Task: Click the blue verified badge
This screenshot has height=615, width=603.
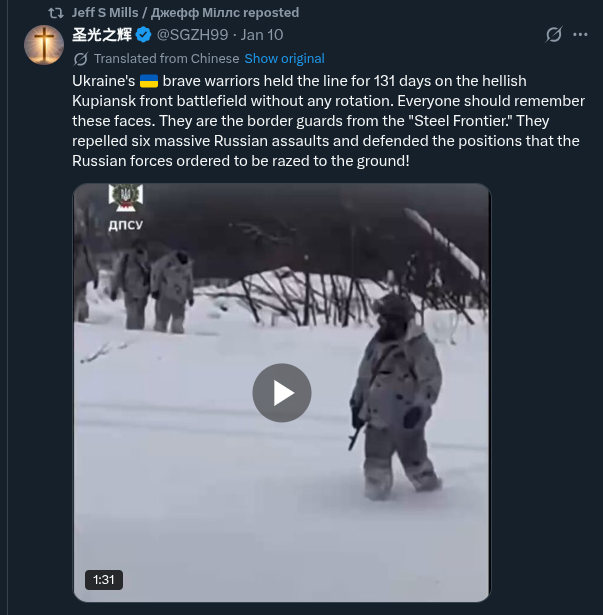Action: [144, 35]
